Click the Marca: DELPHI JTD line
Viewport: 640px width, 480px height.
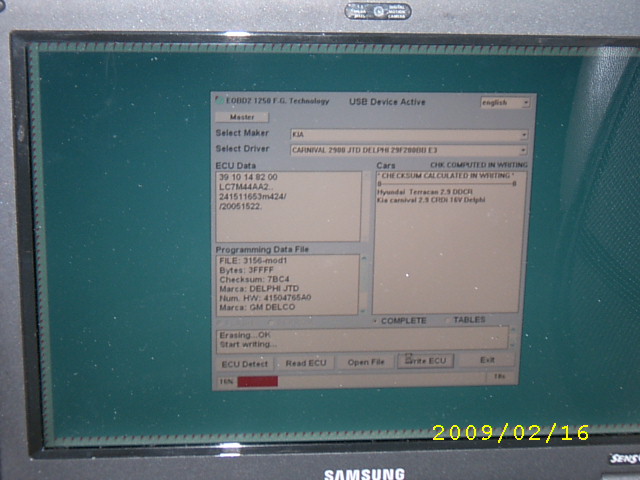[259, 289]
